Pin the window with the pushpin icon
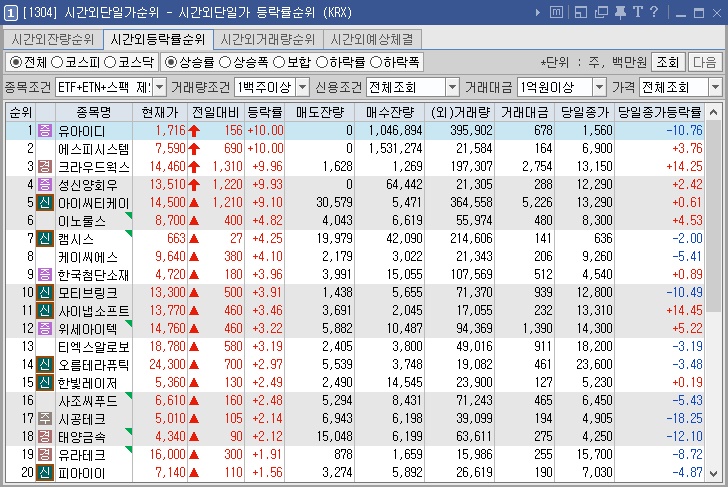 click(620, 12)
